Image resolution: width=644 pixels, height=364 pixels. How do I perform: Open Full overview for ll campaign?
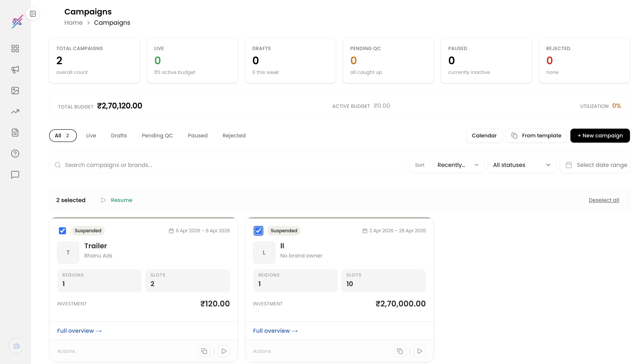275,331
